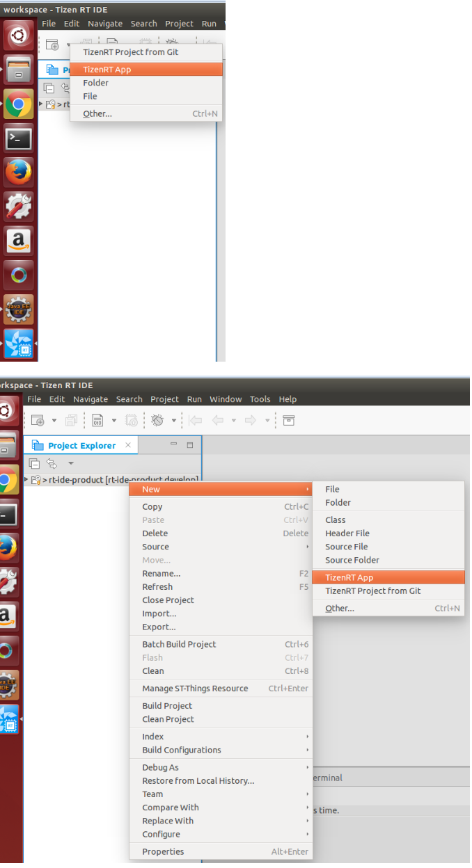Click the Forward navigation arrow in toolbar
The width and height of the screenshot is (472, 868).
(251, 420)
